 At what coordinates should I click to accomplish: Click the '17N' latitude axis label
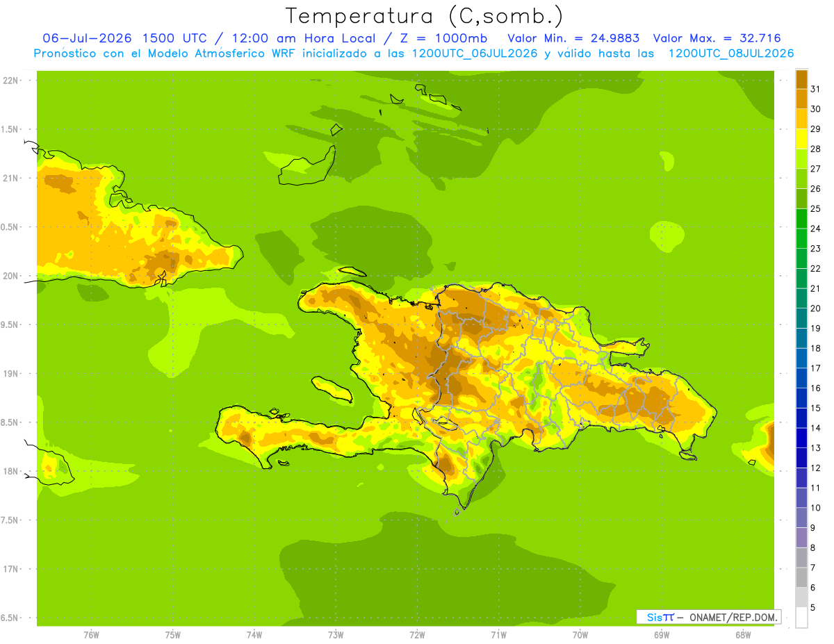click(11, 569)
